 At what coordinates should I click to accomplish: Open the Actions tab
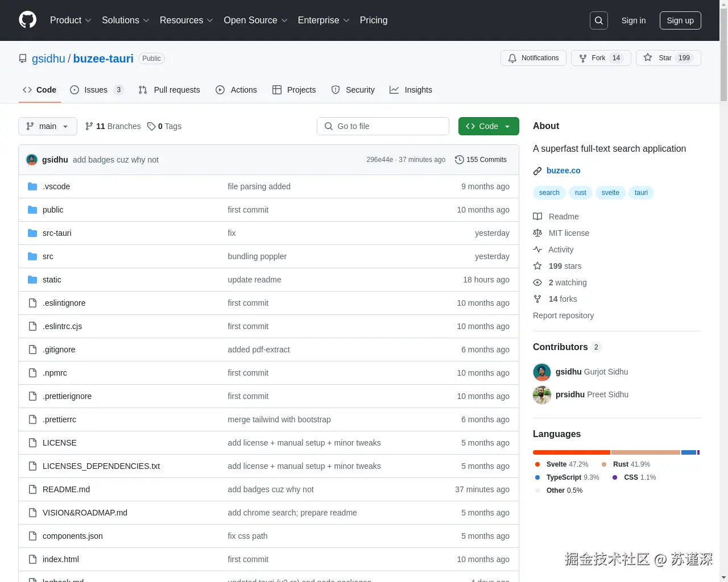pyautogui.click(x=237, y=90)
